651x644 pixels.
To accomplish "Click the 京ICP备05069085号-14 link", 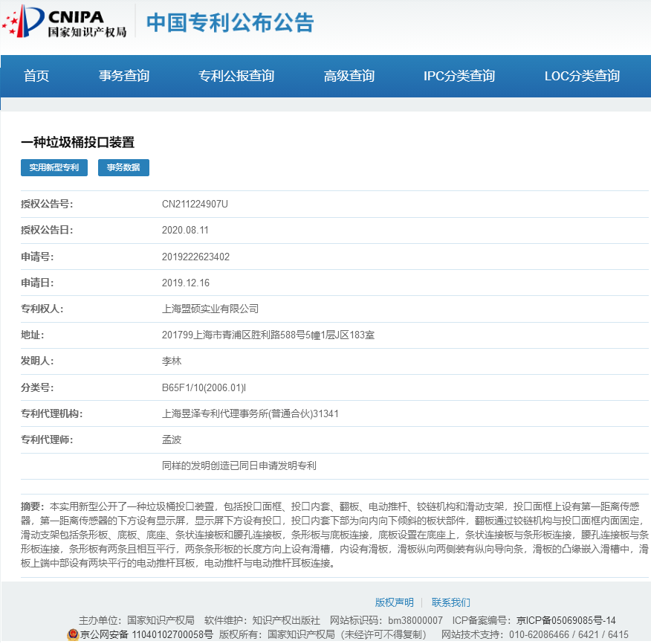I will pyautogui.click(x=566, y=620).
